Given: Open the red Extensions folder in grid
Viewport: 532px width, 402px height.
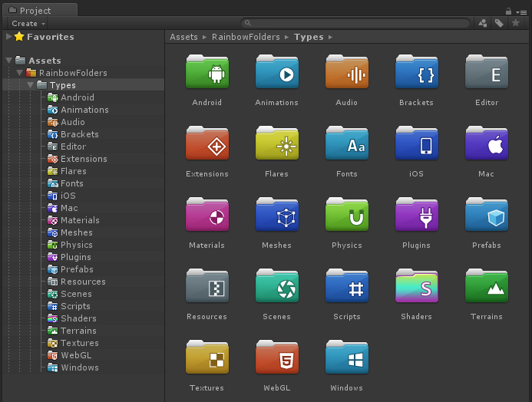Looking at the screenshot, I should click(x=207, y=143).
